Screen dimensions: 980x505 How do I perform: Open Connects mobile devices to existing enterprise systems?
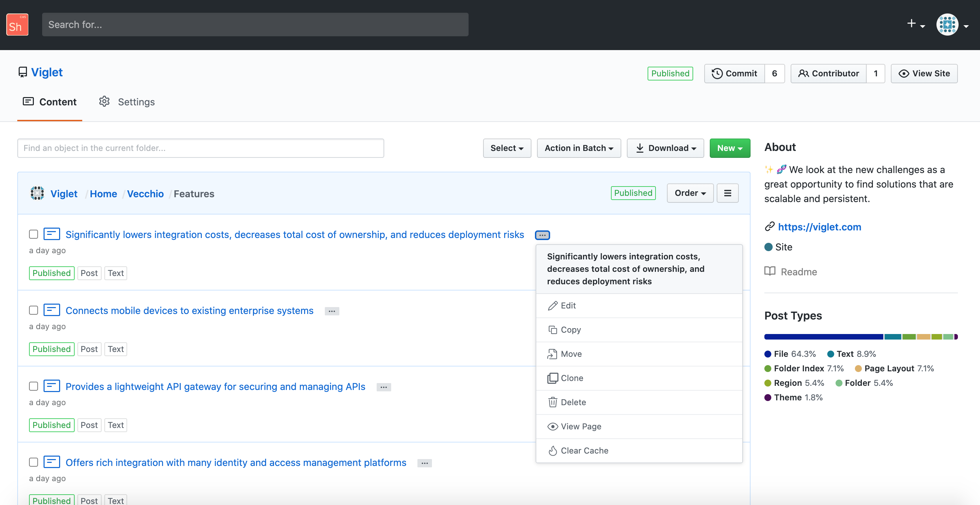(x=189, y=311)
